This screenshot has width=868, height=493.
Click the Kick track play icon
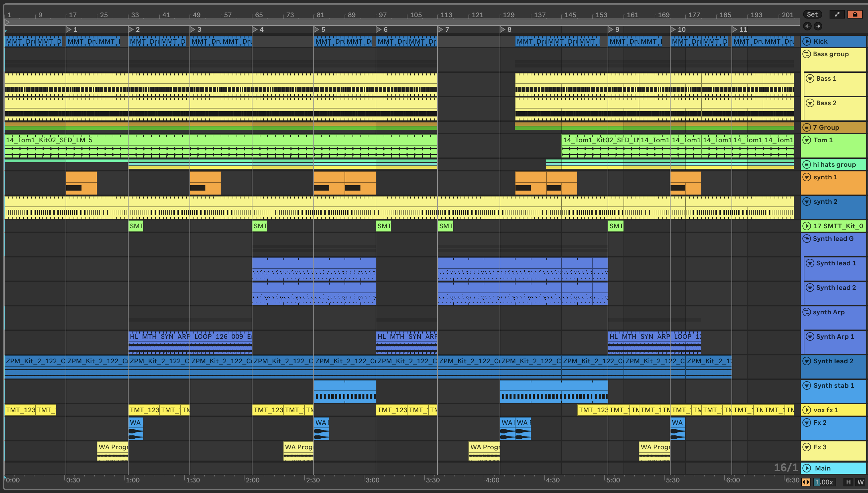807,41
